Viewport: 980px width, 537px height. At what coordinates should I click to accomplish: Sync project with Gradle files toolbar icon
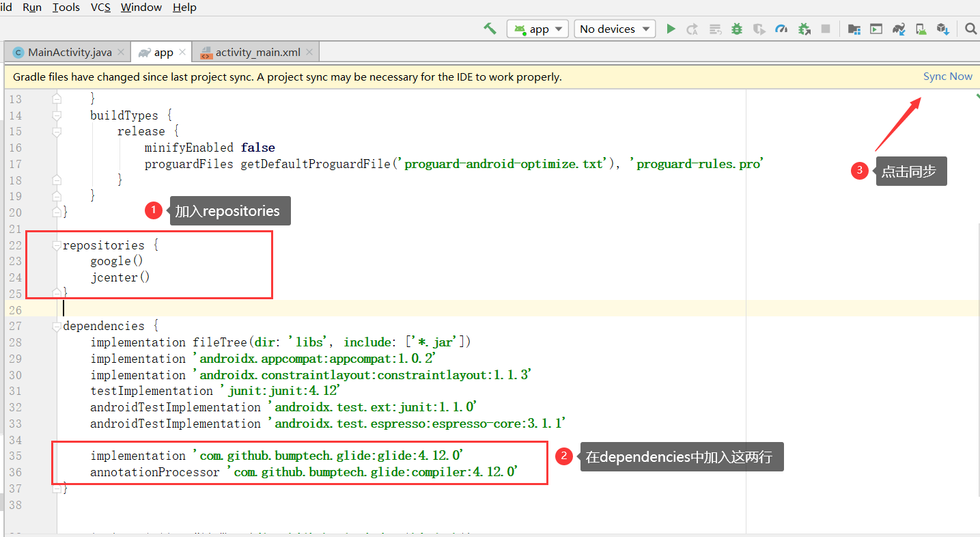[899, 29]
